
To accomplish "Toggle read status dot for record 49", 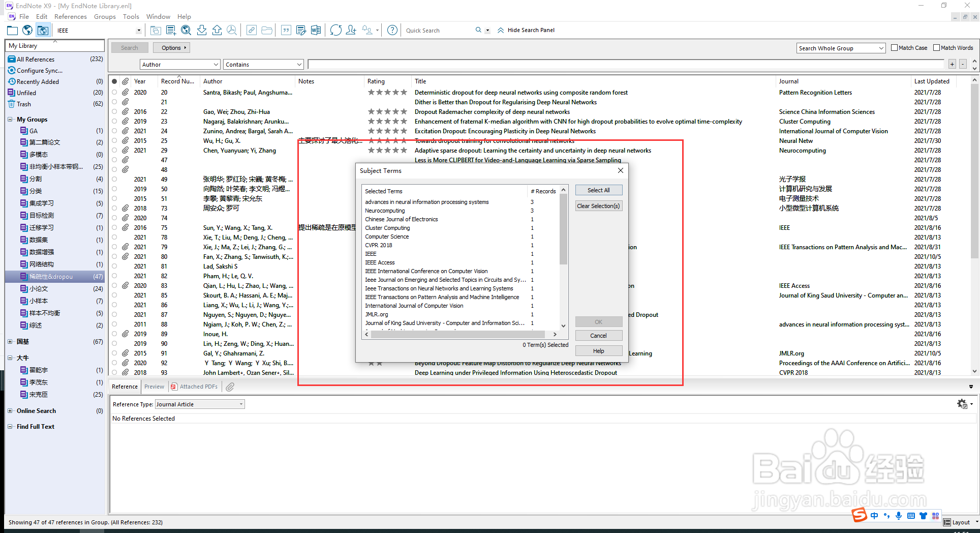I will tap(114, 180).
